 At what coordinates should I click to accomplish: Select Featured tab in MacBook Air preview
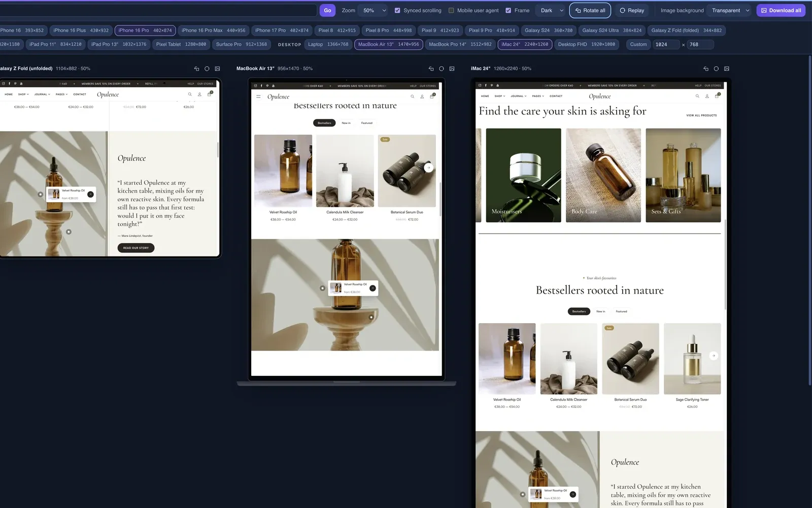coord(367,123)
